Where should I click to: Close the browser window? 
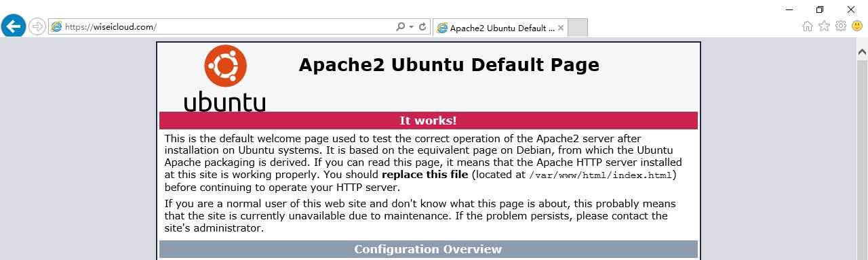coord(851,9)
